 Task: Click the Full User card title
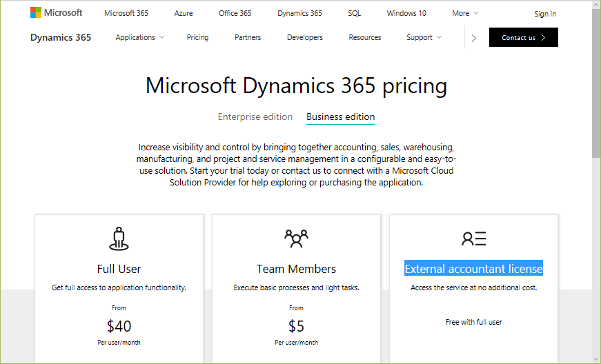(119, 269)
